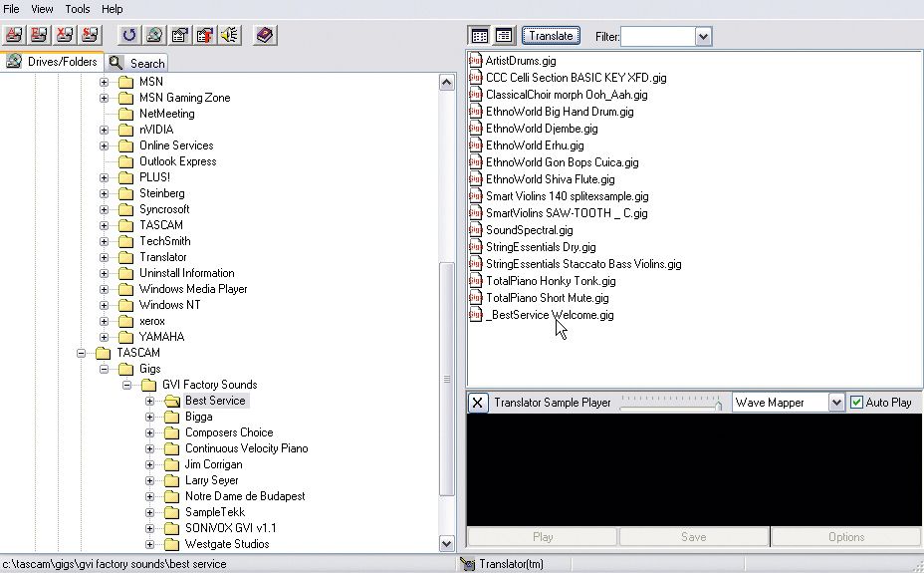The width and height of the screenshot is (924, 573).
Task: Click the SoundSpectral.gig file icon
Action: 476,230
